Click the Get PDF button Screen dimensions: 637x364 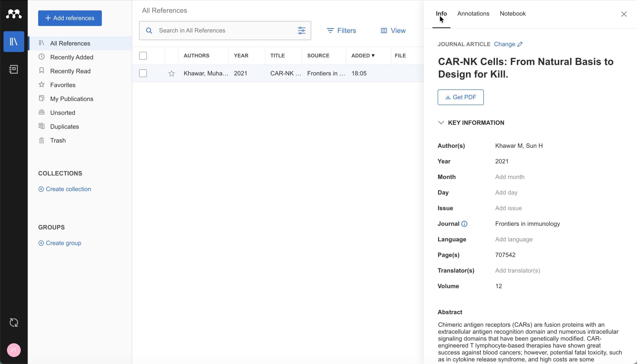[x=461, y=97]
